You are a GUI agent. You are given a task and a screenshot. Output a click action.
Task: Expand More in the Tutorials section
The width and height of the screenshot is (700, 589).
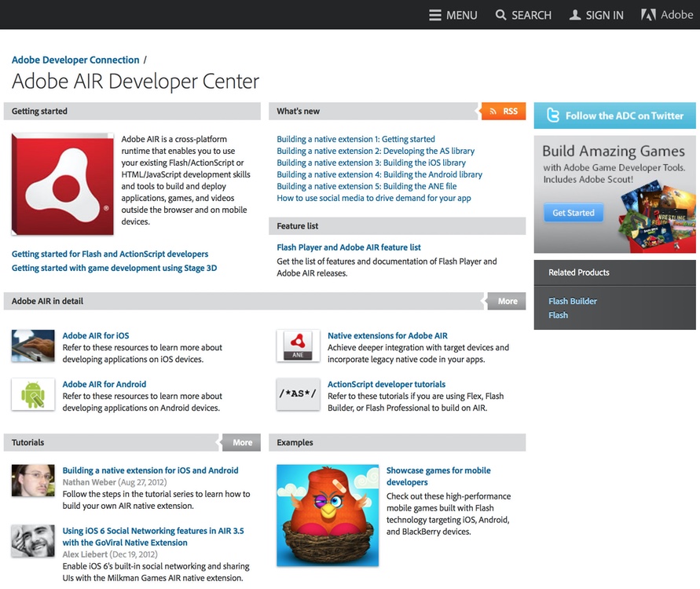(241, 442)
